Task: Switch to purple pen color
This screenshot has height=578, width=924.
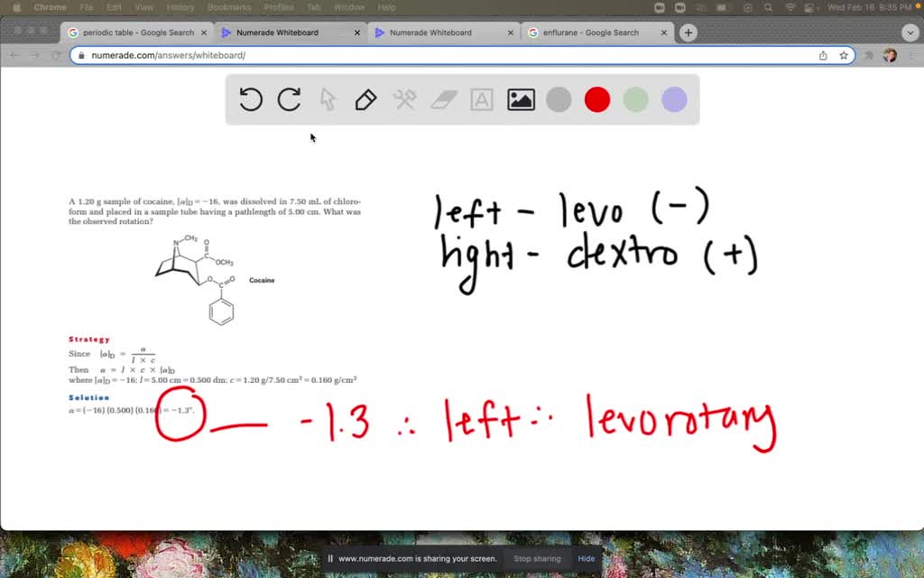Action: [x=673, y=99]
